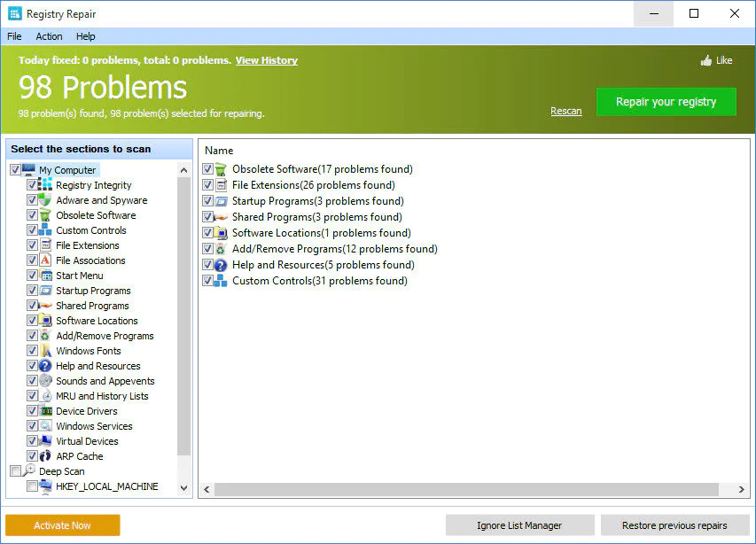Click the Add/Remove Programs recycle icon in tree
756x544 pixels.
(x=45, y=336)
